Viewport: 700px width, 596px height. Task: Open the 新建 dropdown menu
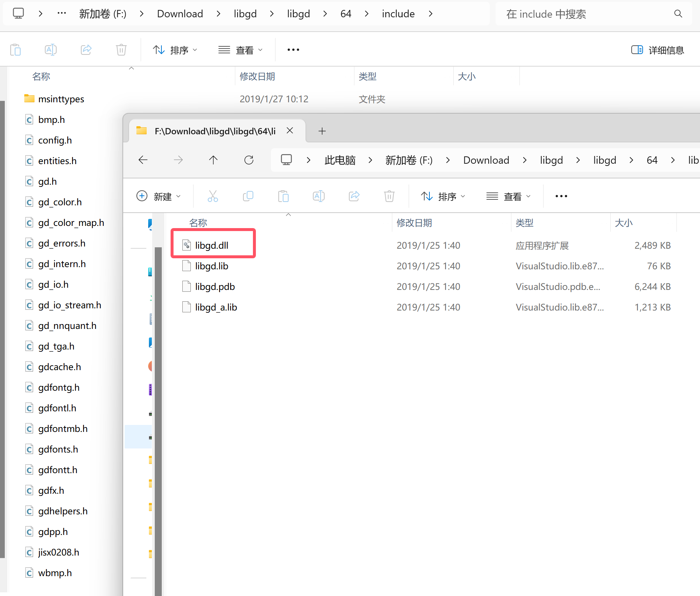click(159, 196)
